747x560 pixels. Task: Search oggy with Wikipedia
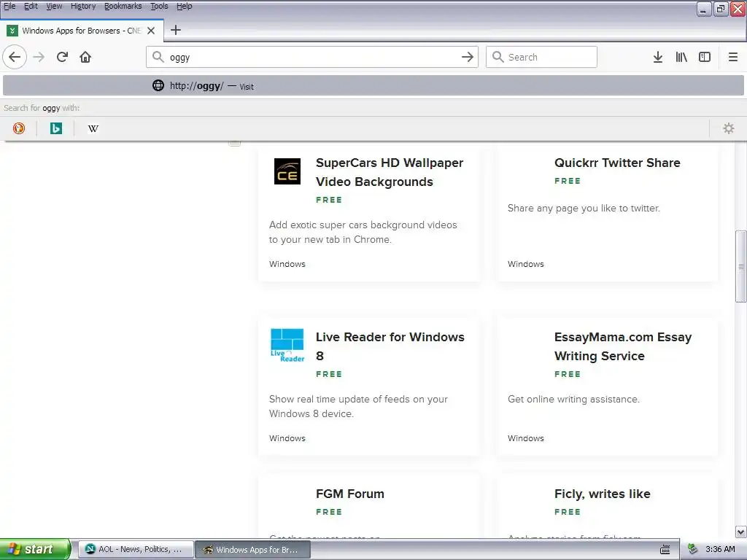[93, 128]
